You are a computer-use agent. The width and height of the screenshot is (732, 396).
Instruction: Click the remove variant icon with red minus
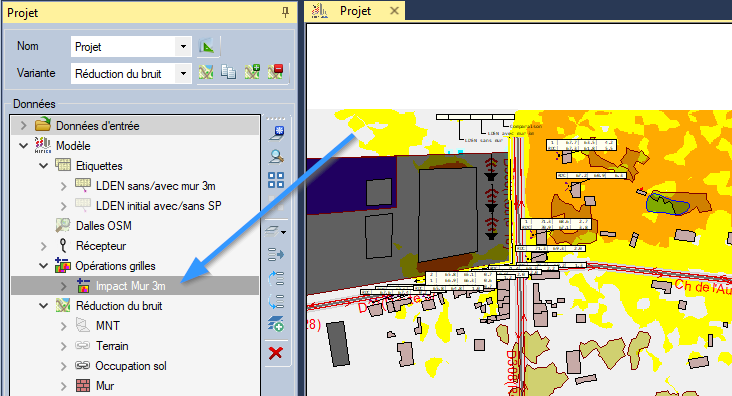pyautogui.click(x=275, y=72)
